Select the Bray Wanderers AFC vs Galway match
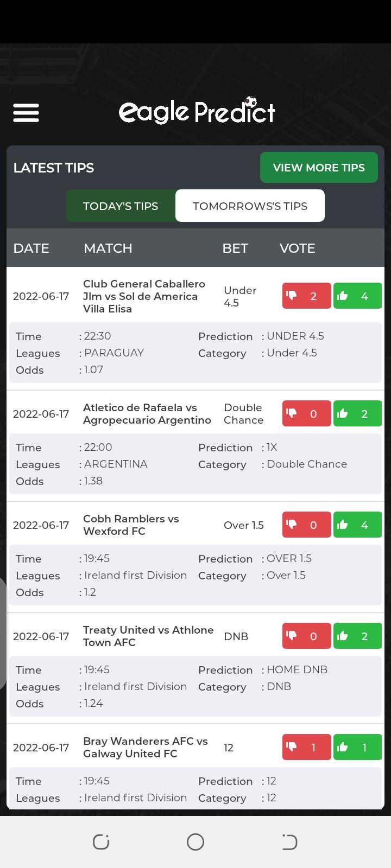The image size is (391, 868). pos(146,747)
